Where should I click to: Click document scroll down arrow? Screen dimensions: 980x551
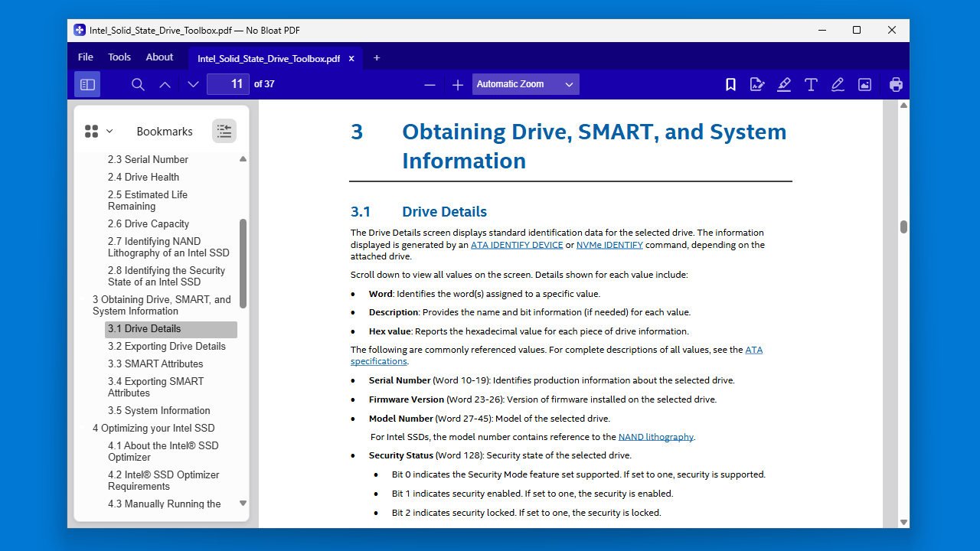coord(903,522)
